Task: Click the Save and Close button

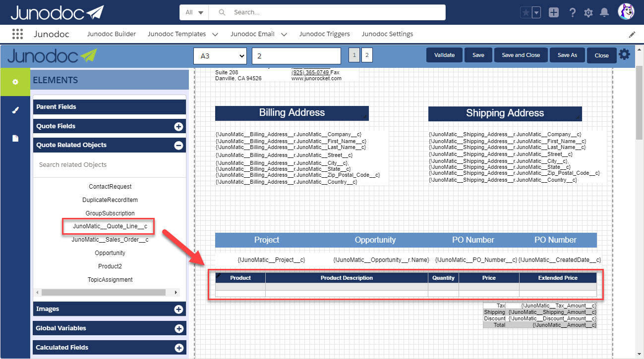Action: pos(521,55)
